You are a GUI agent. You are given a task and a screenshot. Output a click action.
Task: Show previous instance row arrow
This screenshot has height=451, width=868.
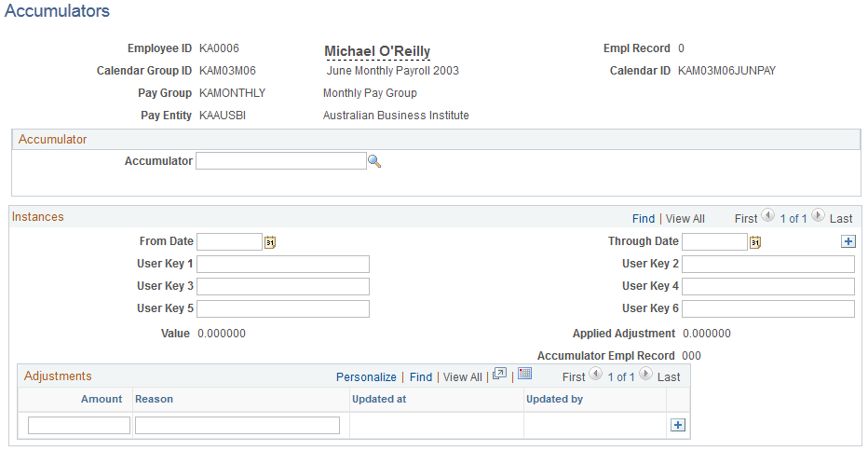tap(767, 215)
